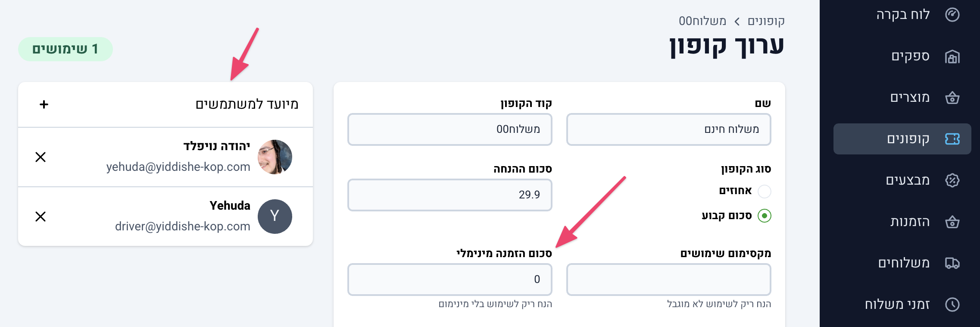Screen dimensions: 980x327
Task: Focus the coupon code field משלוח00
Action: click(449, 129)
